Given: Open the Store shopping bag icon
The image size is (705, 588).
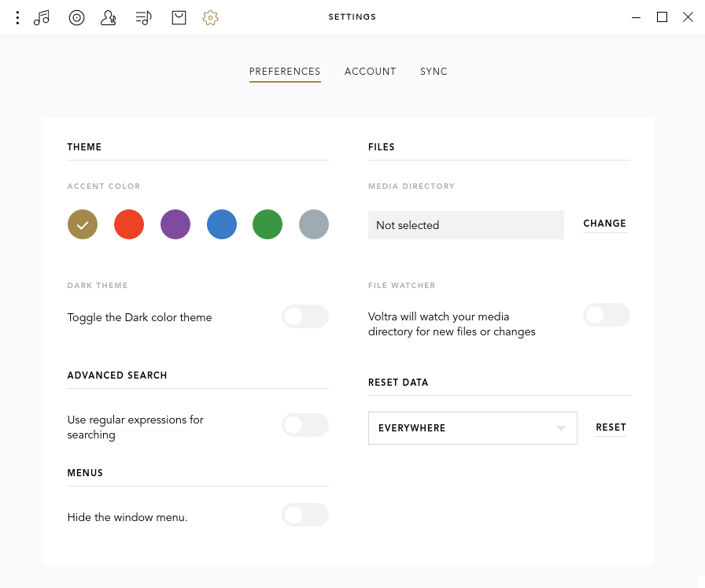Looking at the screenshot, I should 179,17.
